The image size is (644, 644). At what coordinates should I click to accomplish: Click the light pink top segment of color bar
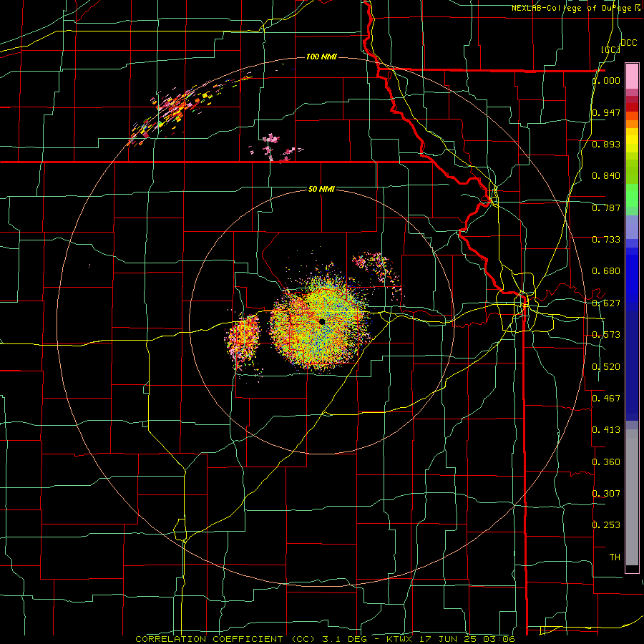coord(632,76)
